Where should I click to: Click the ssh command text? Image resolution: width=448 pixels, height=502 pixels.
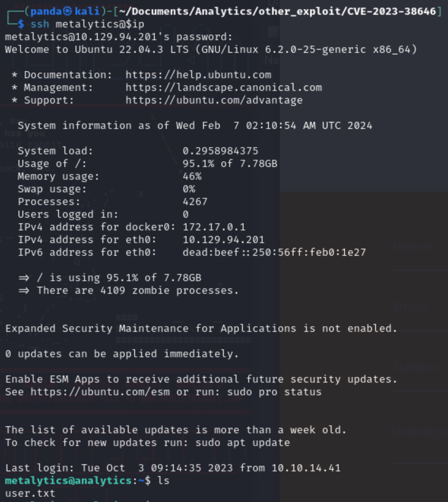tap(40, 24)
